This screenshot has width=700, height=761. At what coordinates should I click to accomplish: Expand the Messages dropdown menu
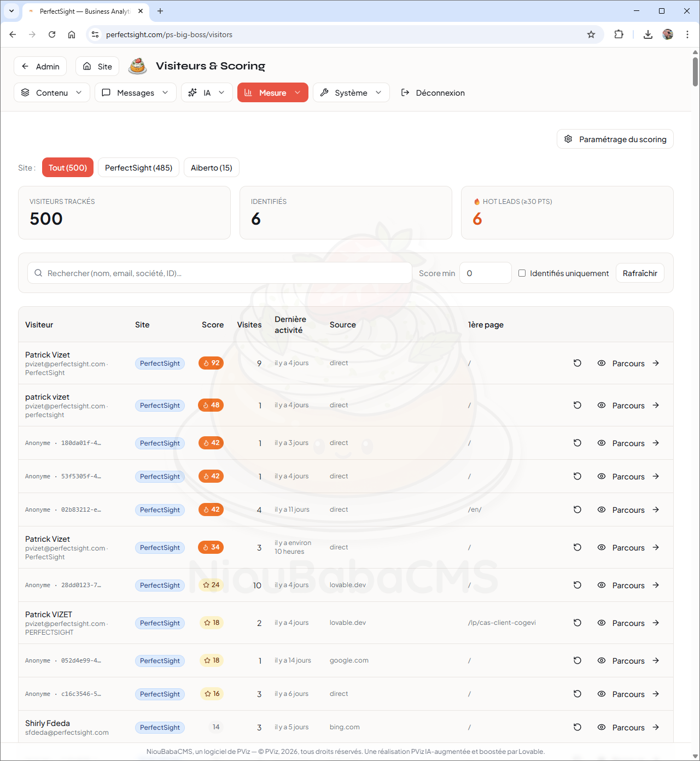click(x=136, y=92)
